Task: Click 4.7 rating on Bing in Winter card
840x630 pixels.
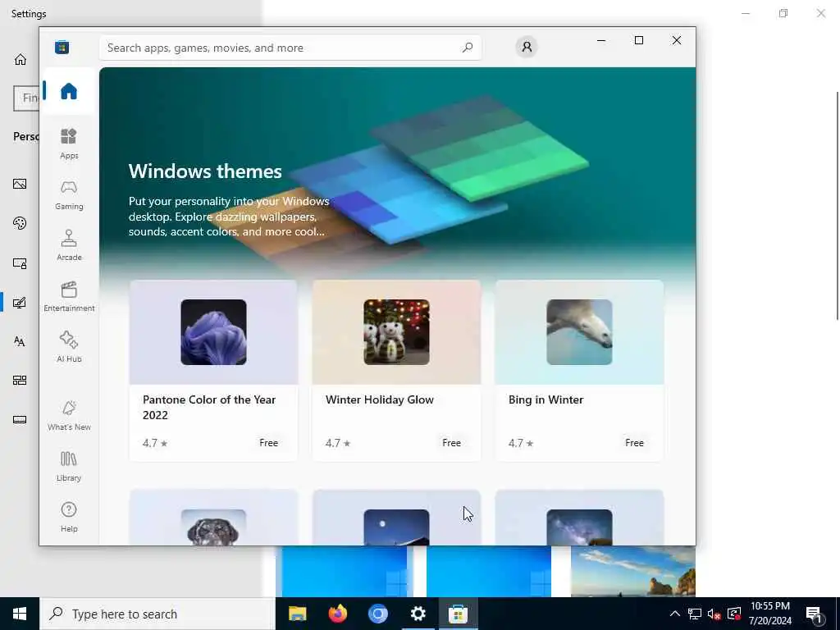Action: click(521, 443)
